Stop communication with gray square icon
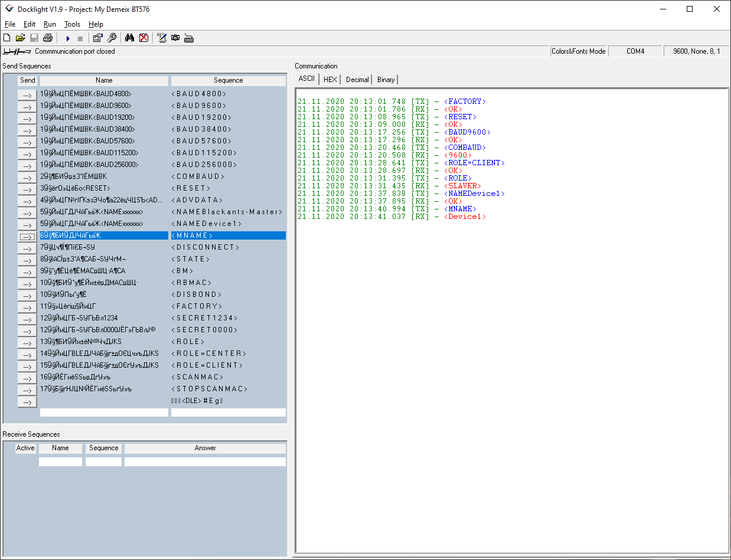The height and width of the screenshot is (560, 731). tap(80, 38)
